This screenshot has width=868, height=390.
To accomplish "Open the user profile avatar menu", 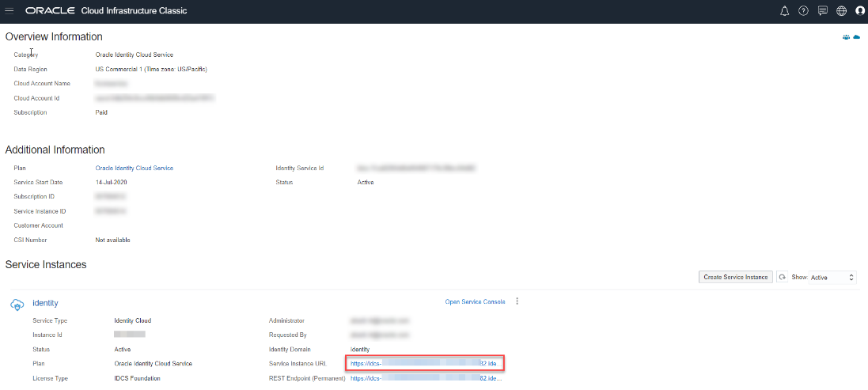I will tap(860, 11).
